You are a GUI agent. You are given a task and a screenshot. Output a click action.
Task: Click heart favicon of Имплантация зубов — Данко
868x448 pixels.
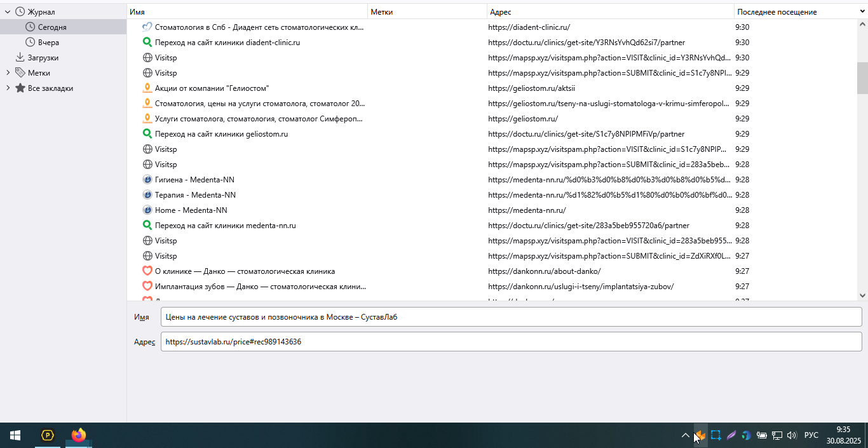pos(147,286)
